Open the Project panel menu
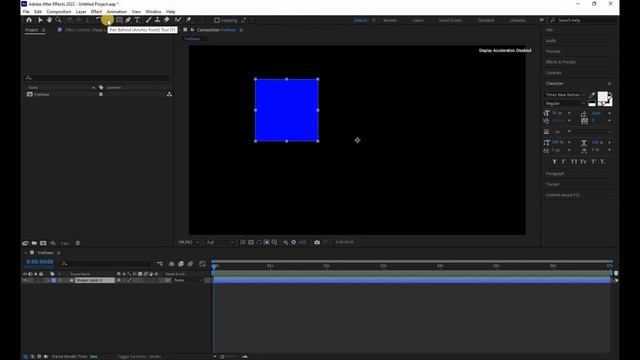Screen dimensions: 640x360 point(44,30)
